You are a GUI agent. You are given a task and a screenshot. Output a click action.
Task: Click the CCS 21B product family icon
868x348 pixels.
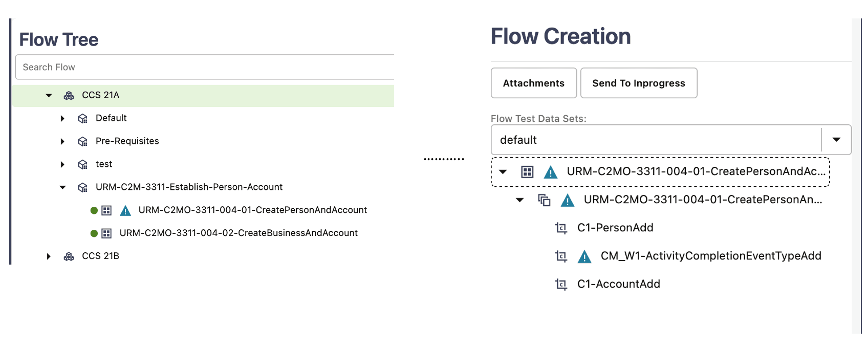pyautogui.click(x=69, y=256)
